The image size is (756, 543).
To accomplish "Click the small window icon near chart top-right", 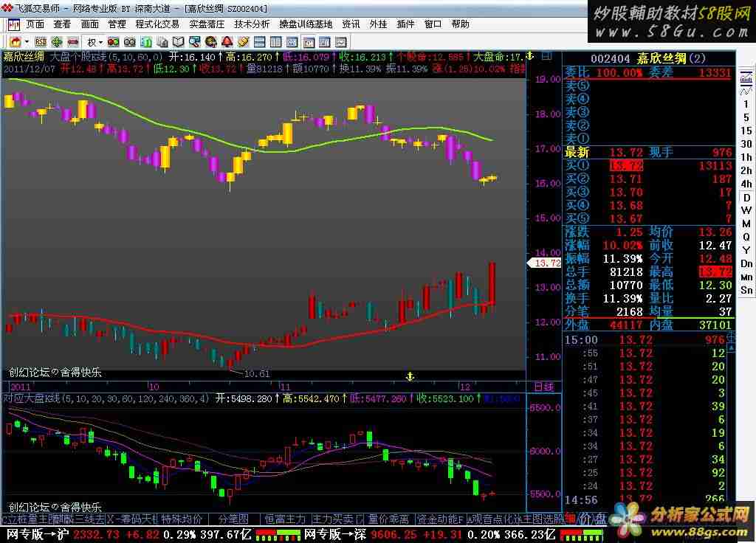I will click(x=546, y=56).
